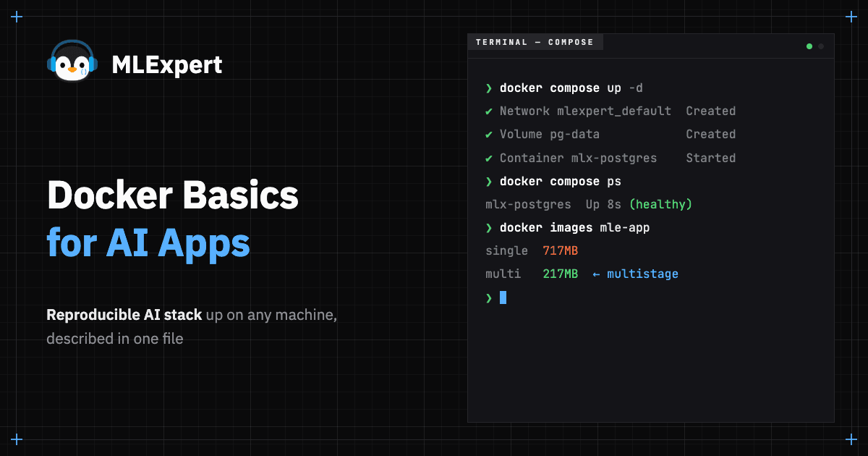Click the green '217MB' size value
The height and width of the screenshot is (456, 868).
[561, 274]
